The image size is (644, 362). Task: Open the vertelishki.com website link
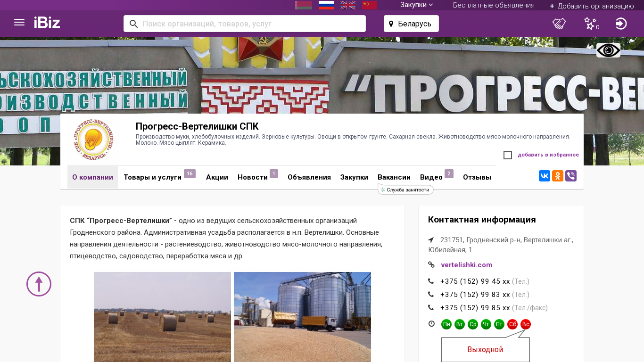(x=466, y=265)
